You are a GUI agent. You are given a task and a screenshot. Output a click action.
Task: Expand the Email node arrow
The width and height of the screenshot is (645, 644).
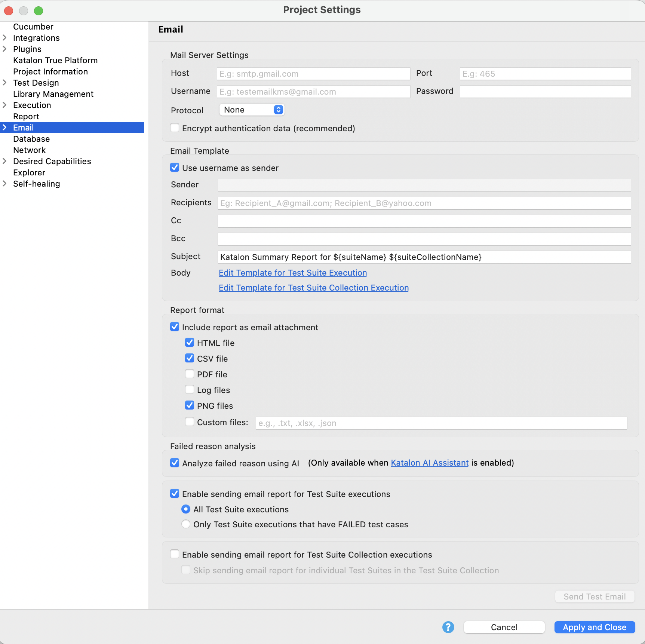[x=4, y=128]
